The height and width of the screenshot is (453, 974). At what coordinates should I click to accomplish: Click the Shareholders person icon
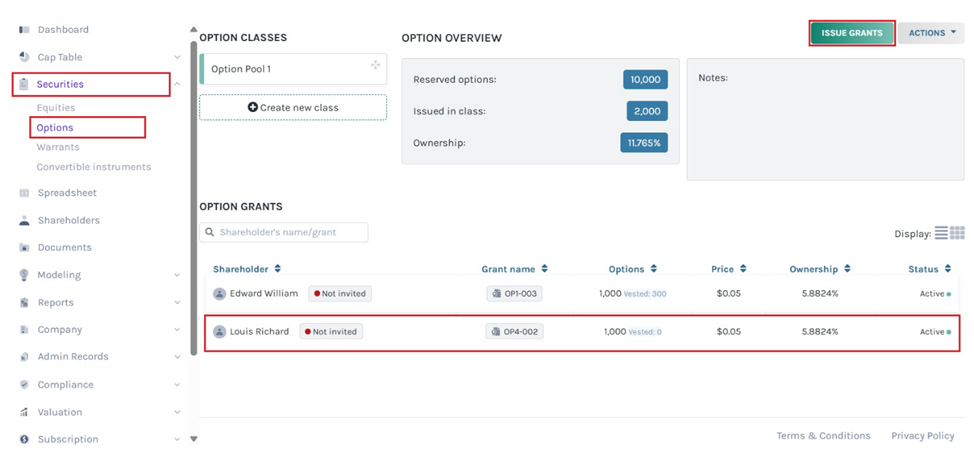click(24, 220)
